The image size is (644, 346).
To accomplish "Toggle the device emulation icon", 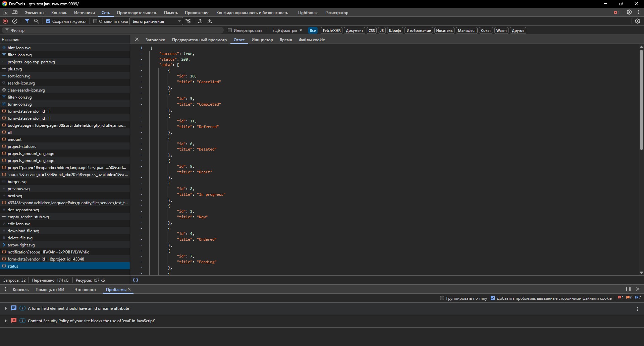I will click(14, 12).
